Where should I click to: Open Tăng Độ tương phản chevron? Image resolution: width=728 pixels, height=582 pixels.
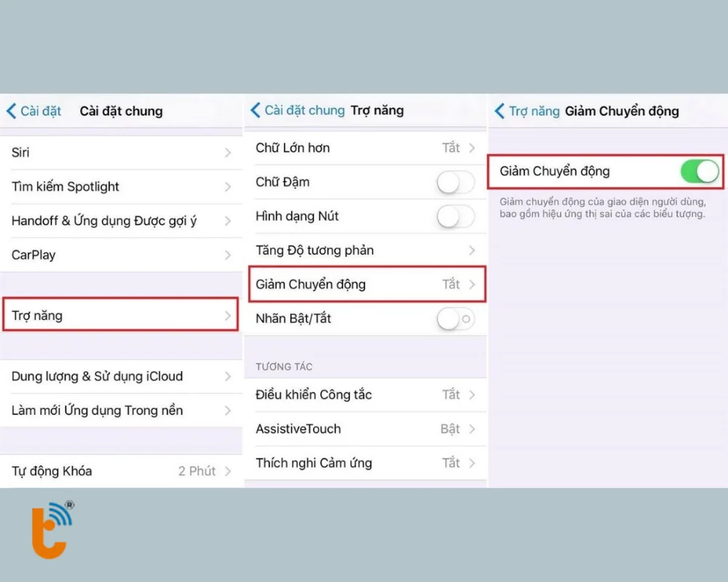(472, 250)
